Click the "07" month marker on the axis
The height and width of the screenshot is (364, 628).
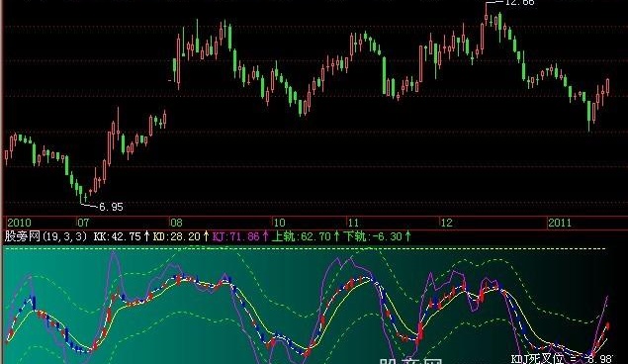[83, 223]
